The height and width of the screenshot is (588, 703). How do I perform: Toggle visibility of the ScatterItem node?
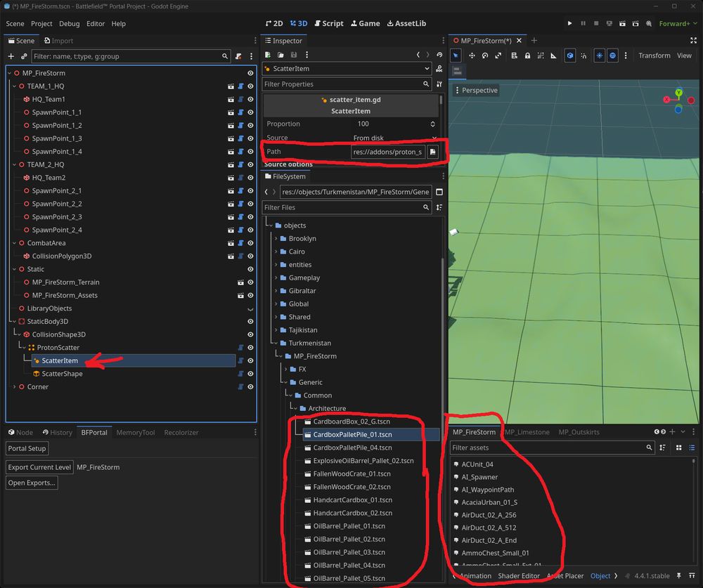250,360
